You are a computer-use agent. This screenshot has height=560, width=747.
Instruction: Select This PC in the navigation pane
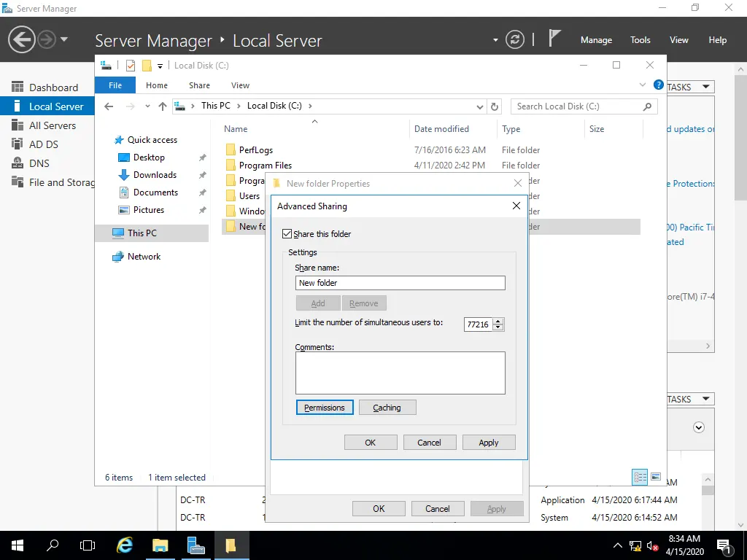coord(142,233)
